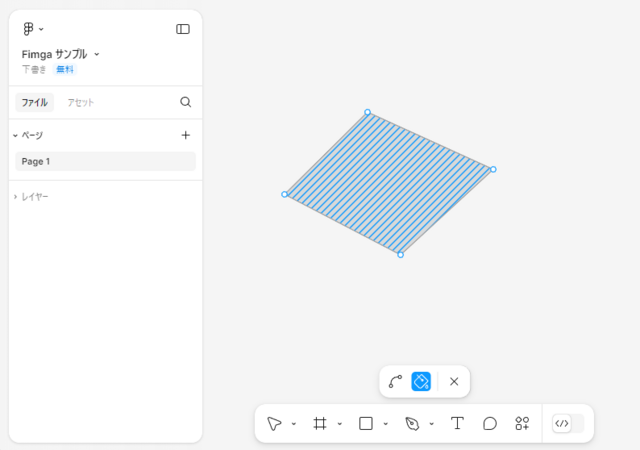This screenshot has height=450, width=640.
Task: Open dropdown next to Move tool
Action: 293,424
